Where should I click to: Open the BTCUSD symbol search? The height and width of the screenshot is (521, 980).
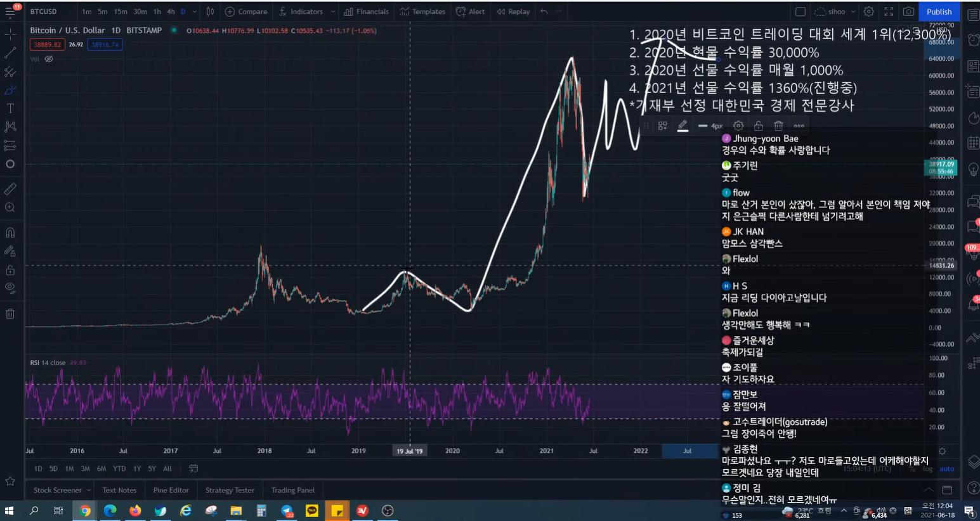point(43,11)
